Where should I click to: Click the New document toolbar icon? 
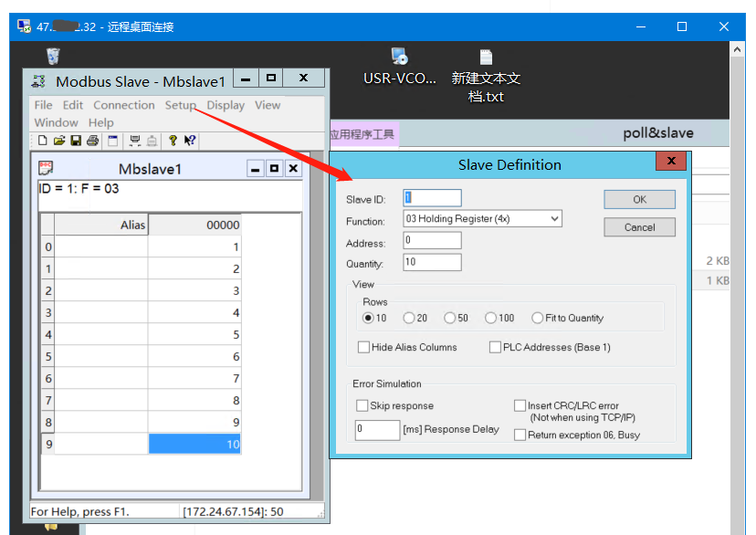(42, 141)
